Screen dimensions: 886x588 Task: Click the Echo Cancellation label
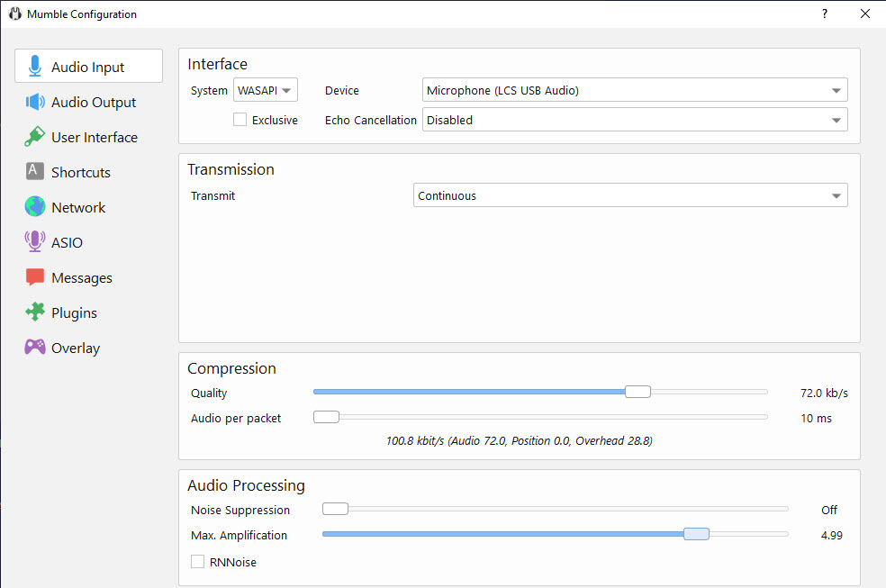371,121
